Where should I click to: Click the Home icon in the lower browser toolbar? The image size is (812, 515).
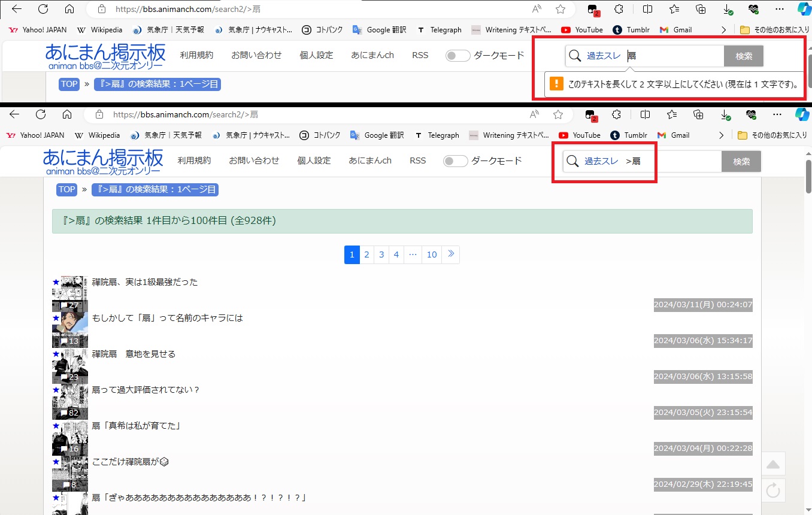[x=67, y=114]
